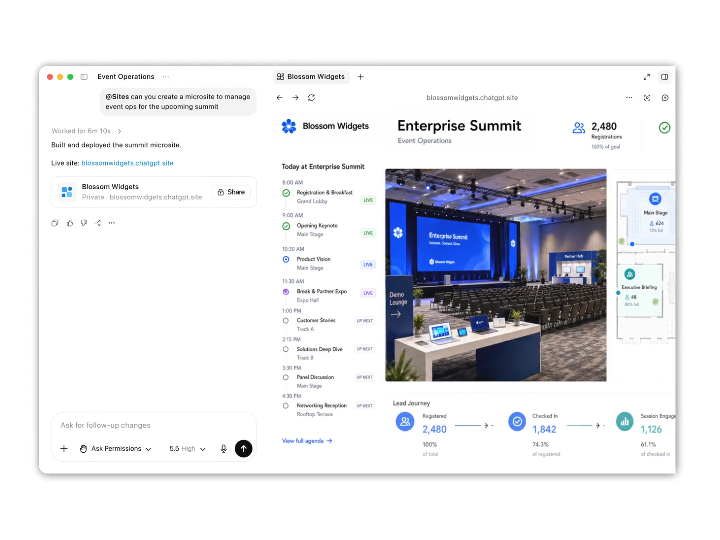Viewport: 720px width, 540px height.
Task: Switch to the Blossom Widgets tab
Action: click(x=311, y=77)
